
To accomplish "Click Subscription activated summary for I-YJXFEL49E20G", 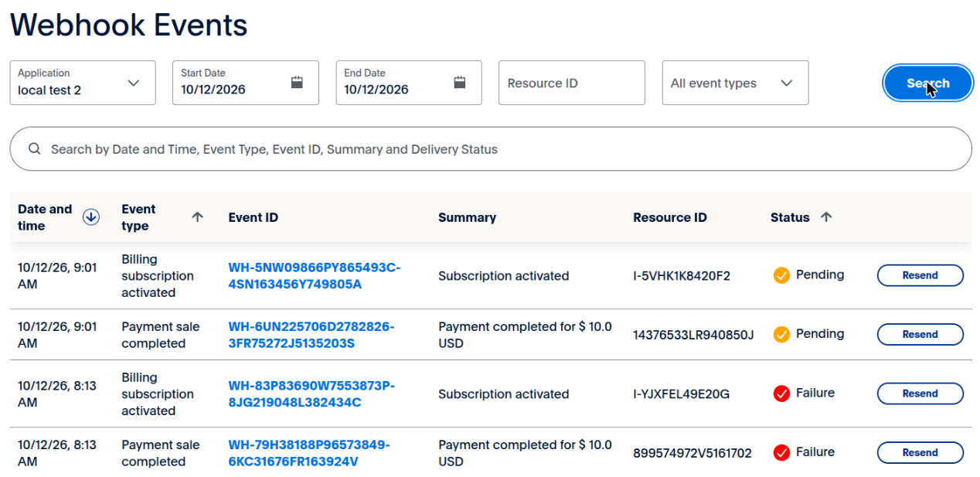I will click(503, 394).
